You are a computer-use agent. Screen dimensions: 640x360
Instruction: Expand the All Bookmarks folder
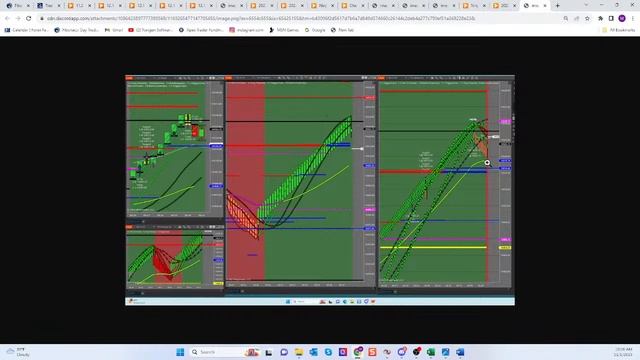619,30
